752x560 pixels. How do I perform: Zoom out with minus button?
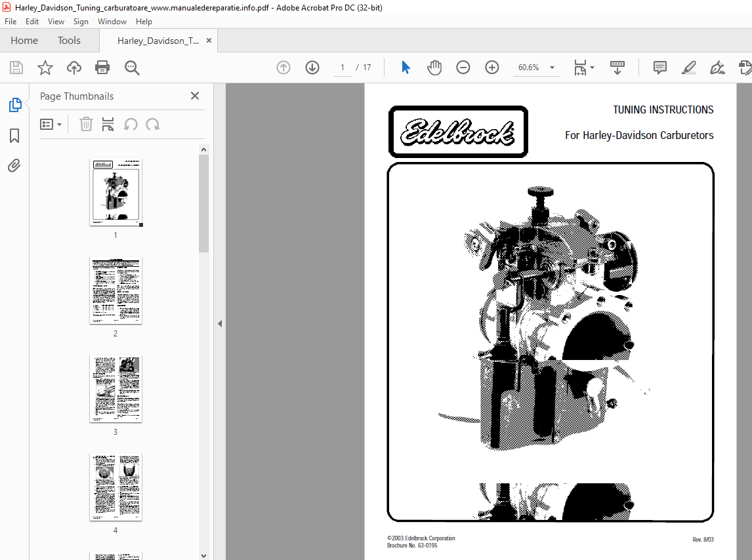(x=463, y=68)
